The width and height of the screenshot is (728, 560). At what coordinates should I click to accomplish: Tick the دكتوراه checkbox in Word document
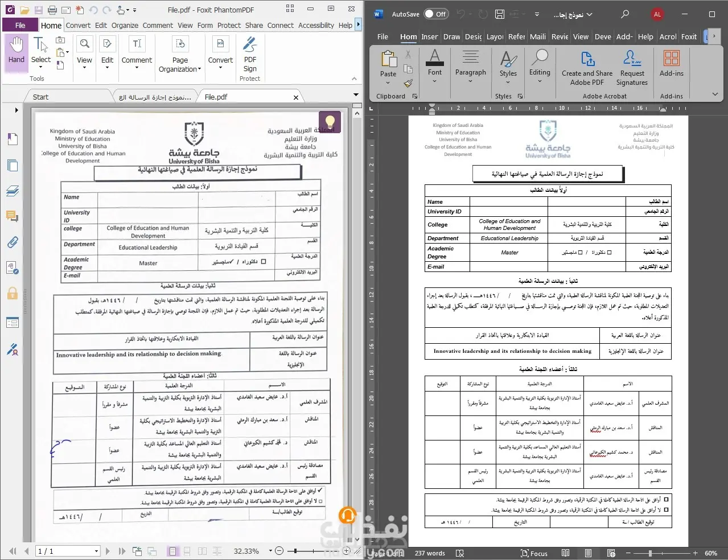click(609, 252)
